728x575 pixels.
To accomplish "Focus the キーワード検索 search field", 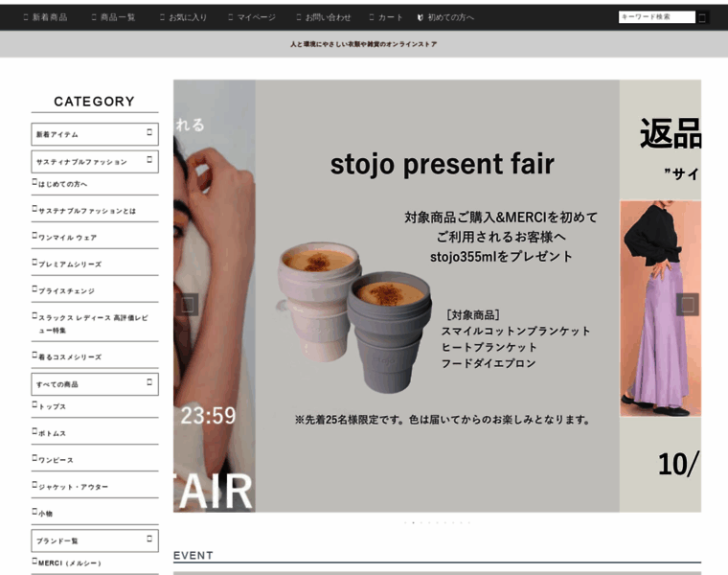I will pos(656,17).
